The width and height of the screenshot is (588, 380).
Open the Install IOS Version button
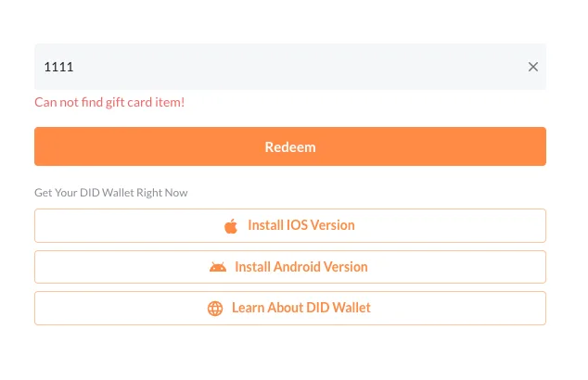[x=290, y=225]
